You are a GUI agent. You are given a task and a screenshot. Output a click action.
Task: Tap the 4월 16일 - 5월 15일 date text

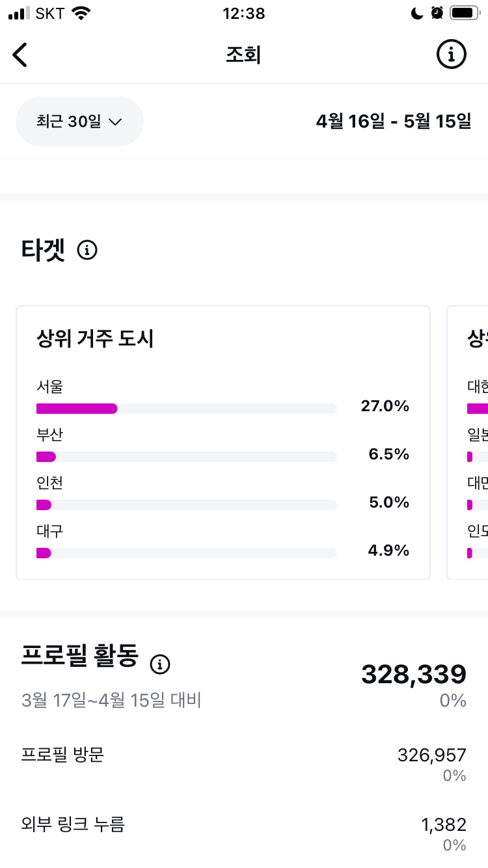[394, 121]
